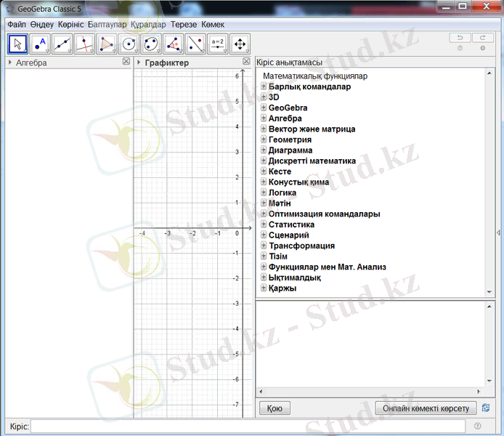Expand the Логика category
This screenshot has width=504, height=436.
coord(264,193)
